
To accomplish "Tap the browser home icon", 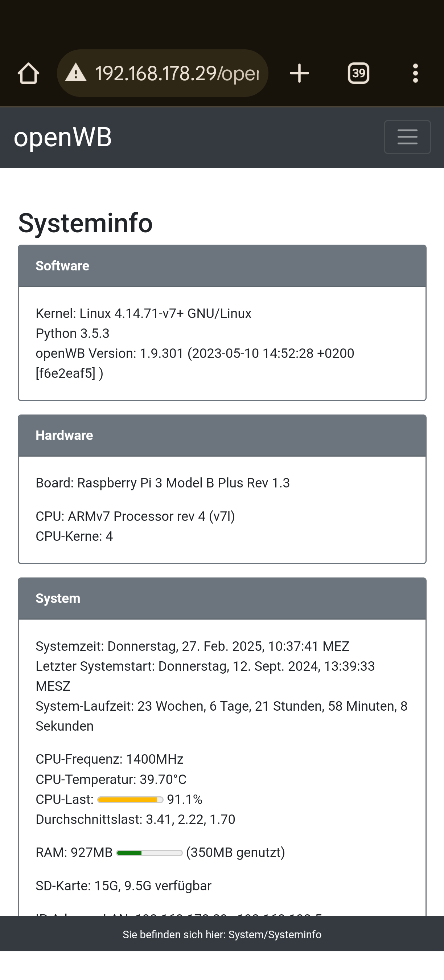I will 29,73.
